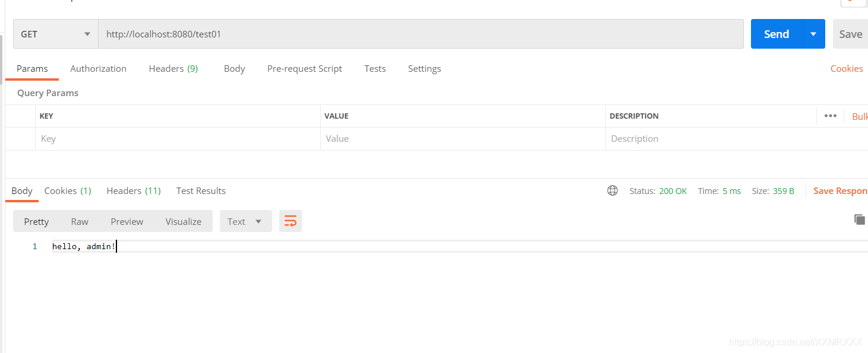Screen dimensions: 868x353
Task: Copy the response with the copy icon
Action: click(859, 220)
